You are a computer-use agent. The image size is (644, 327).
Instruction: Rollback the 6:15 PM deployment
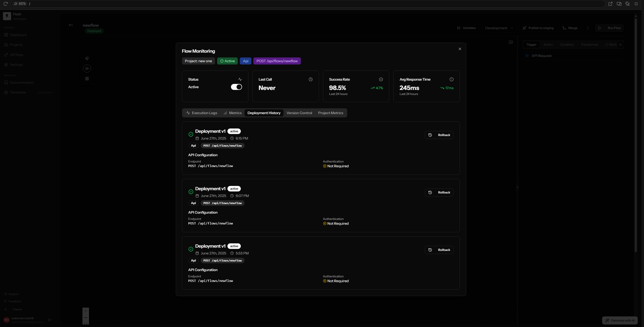coord(439,135)
